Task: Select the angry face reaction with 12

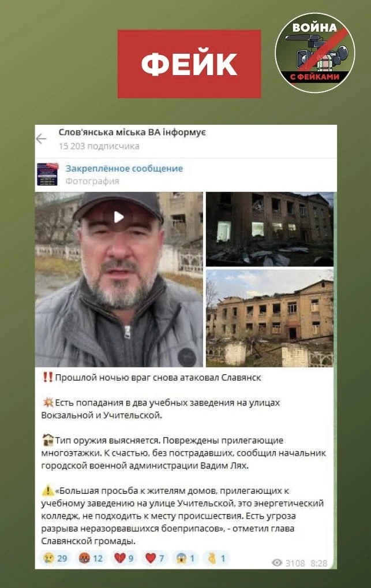Action: point(91,559)
